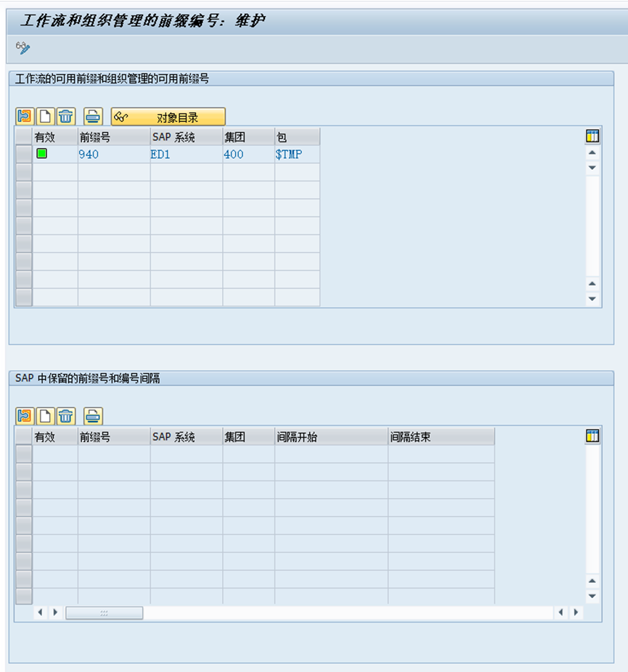Image resolution: width=628 pixels, height=672 pixels.
Task: Click the green validity indicator for prefix 940
Action: [44, 154]
